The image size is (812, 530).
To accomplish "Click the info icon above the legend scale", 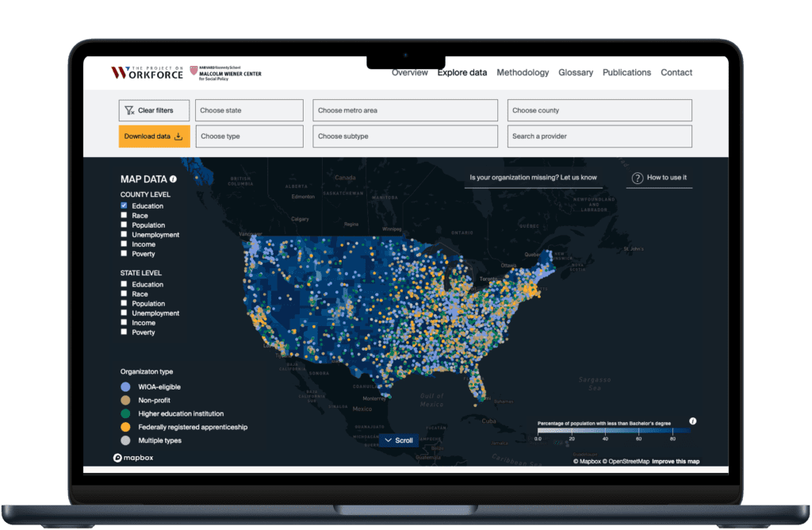I will pyautogui.click(x=692, y=421).
